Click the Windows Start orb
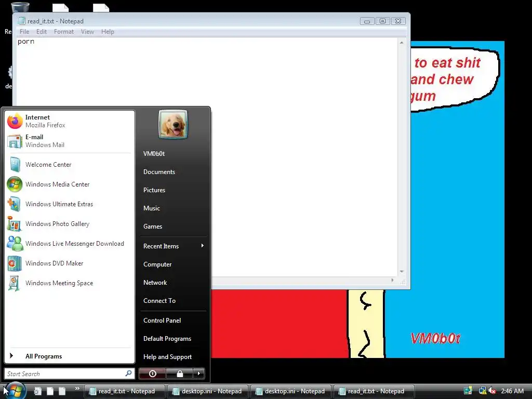This screenshot has height=399, width=532. (x=15, y=391)
